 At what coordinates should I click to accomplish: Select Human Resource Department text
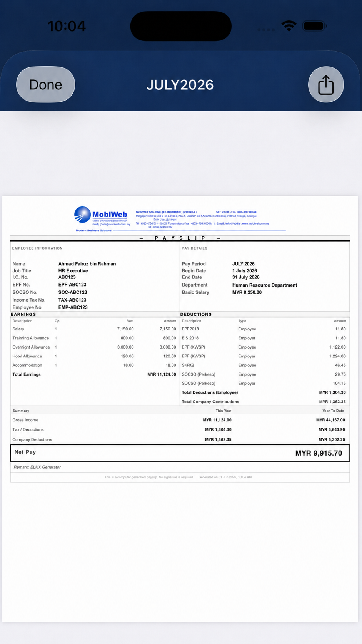tap(265, 285)
